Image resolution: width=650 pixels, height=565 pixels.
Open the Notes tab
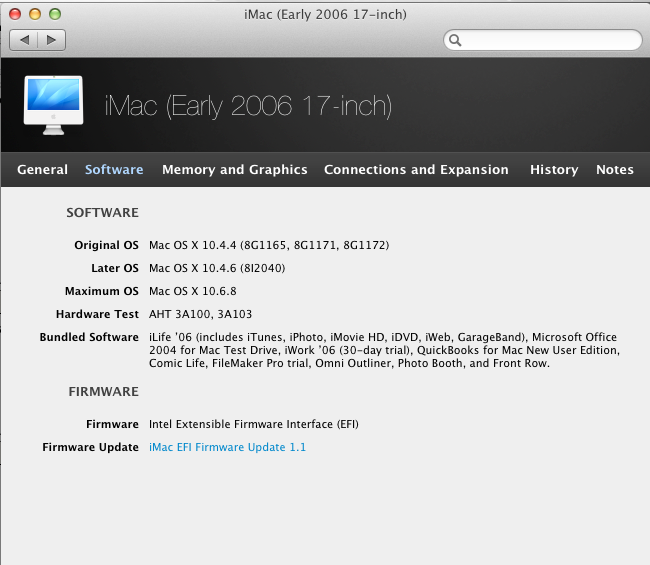tap(615, 170)
